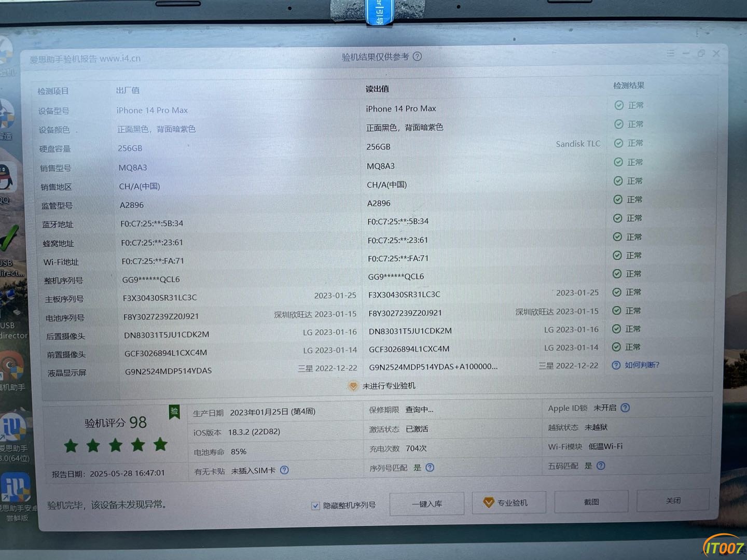Viewport: 747px width, 560px height.
Task: Click the 出厂值 column header
Action: [128, 90]
